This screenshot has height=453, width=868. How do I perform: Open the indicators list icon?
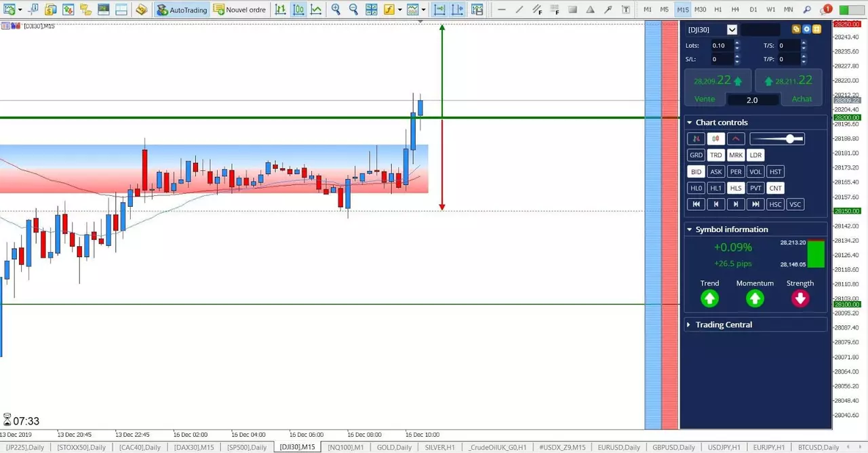[x=389, y=10]
